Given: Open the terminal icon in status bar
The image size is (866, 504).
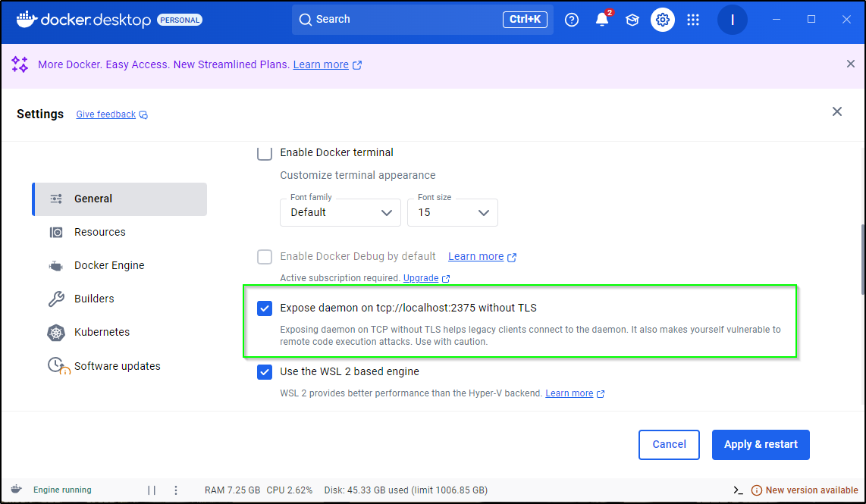Looking at the screenshot, I should pos(738,490).
